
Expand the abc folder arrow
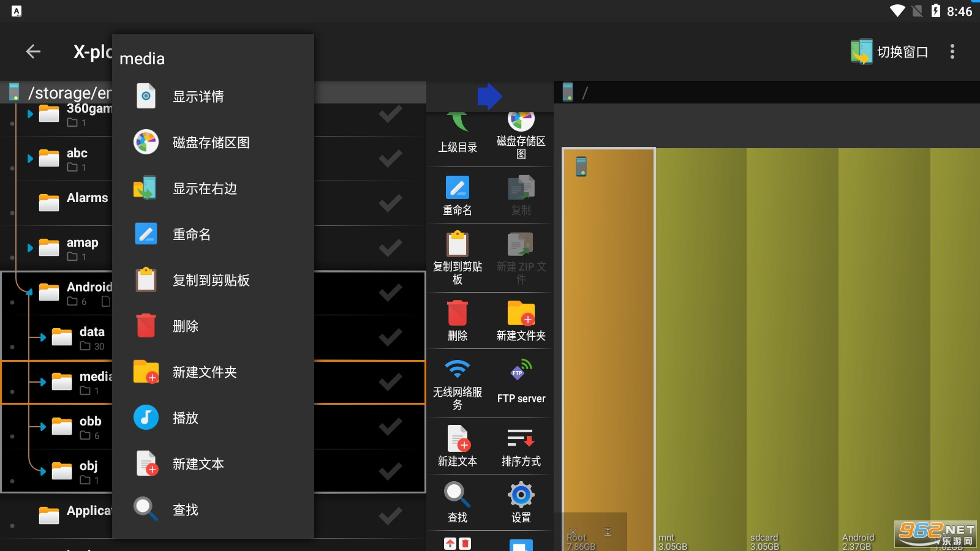pyautogui.click(x=30, y=159)
